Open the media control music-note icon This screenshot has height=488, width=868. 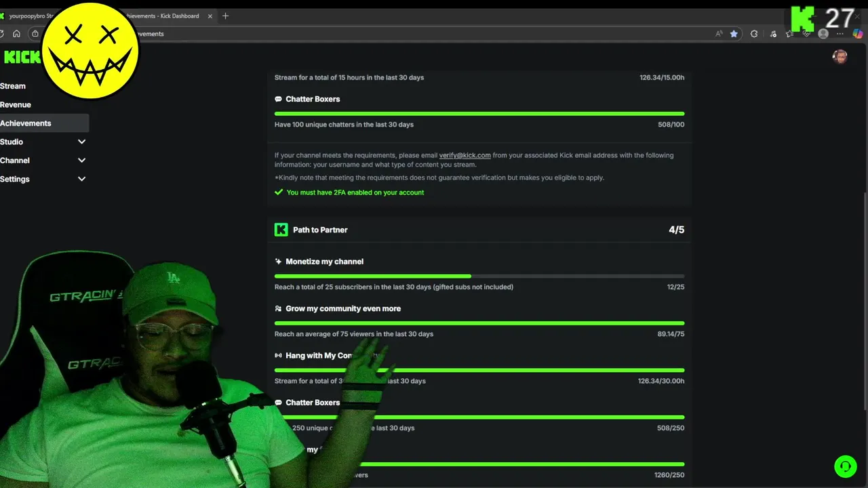773,34
